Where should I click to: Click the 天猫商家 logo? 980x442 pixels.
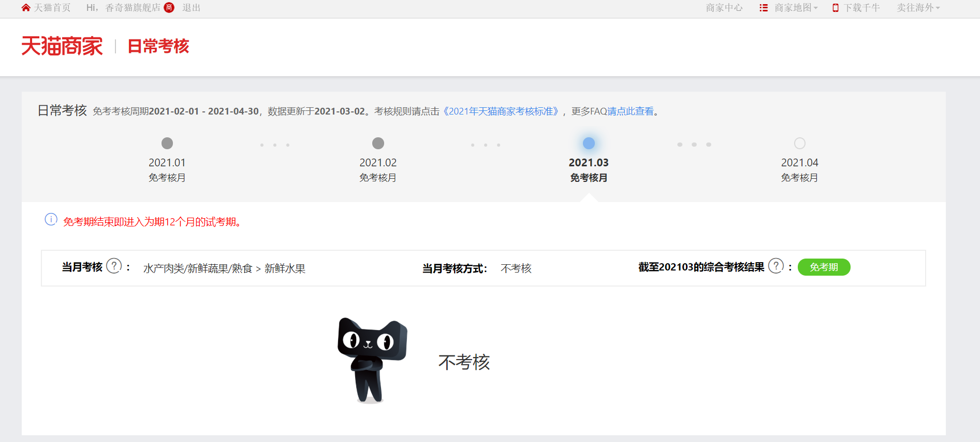point(62,46)
